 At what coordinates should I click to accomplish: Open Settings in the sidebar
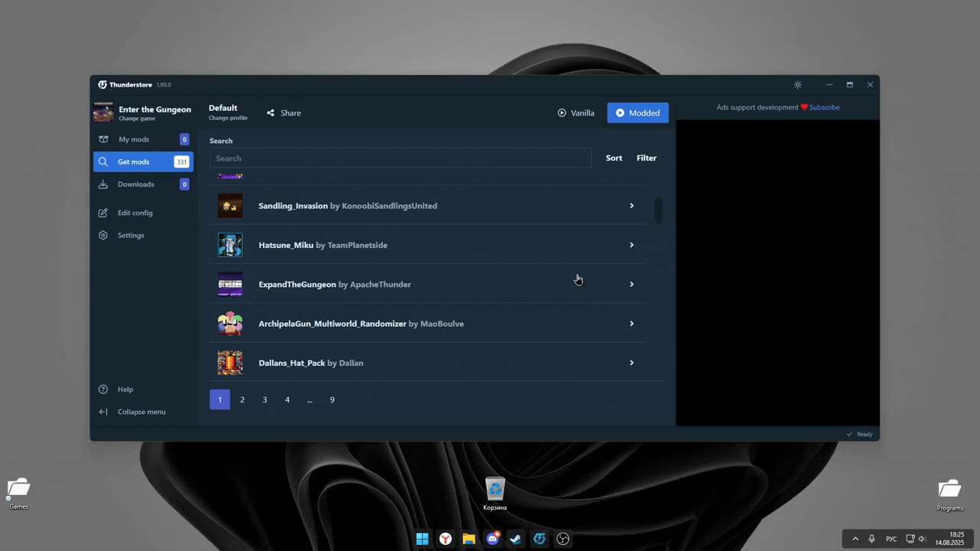tap(143, 235)
